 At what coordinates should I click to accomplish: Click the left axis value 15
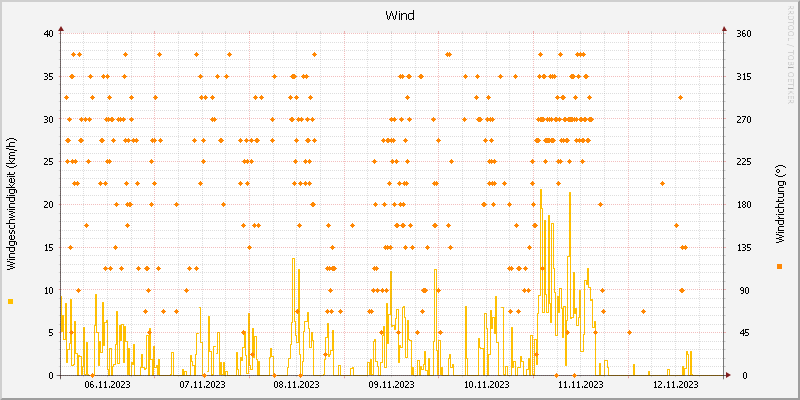[x=48, y=247]
